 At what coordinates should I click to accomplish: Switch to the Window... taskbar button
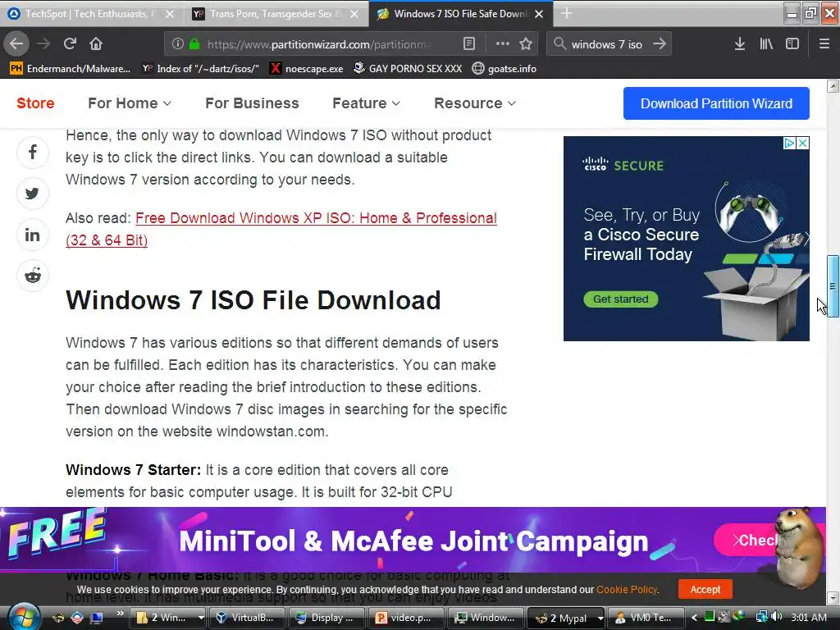486,618
